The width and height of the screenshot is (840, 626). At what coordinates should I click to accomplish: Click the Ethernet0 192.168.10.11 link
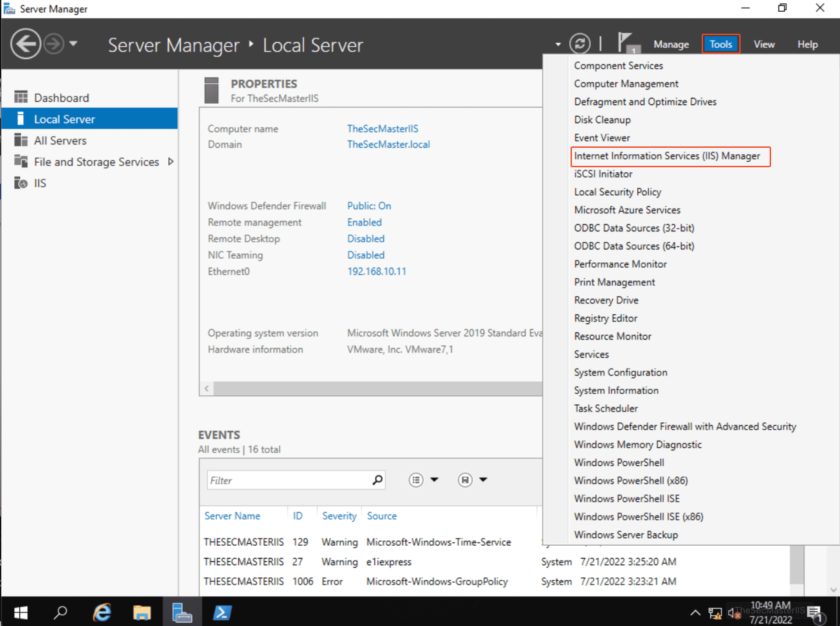pos(377,271)
